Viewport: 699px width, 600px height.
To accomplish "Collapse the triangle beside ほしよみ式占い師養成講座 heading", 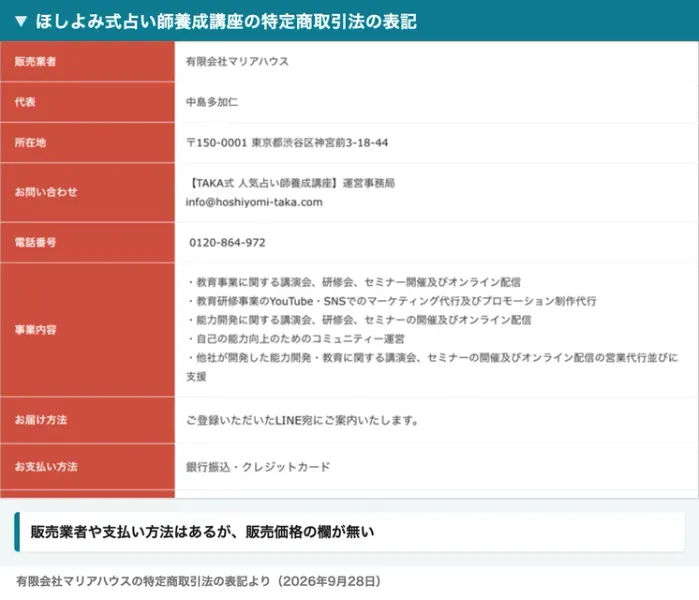I will [21, 21].
